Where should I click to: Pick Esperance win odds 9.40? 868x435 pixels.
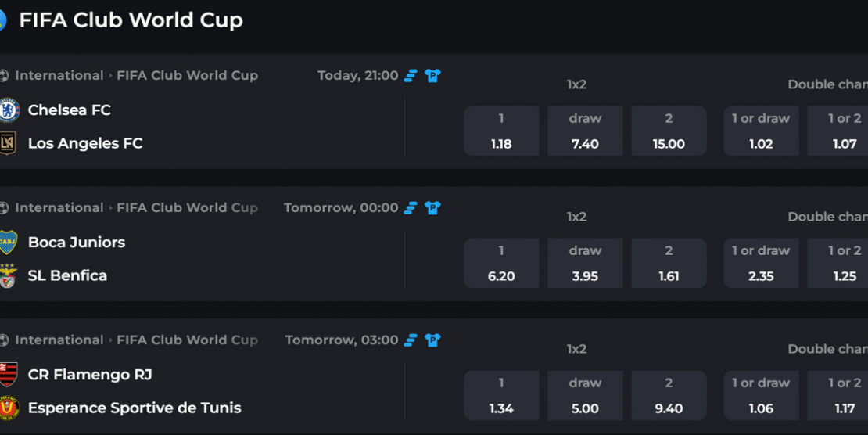point(669,396)
